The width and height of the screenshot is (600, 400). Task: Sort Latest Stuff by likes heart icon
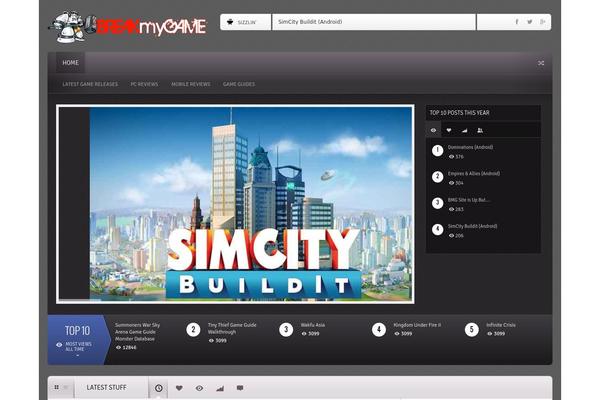[179, 388]
